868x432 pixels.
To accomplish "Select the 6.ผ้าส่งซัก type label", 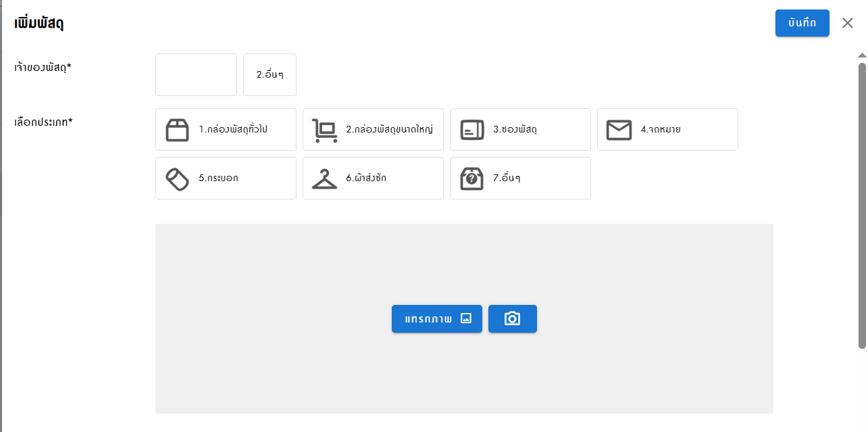I will (366, 178).
